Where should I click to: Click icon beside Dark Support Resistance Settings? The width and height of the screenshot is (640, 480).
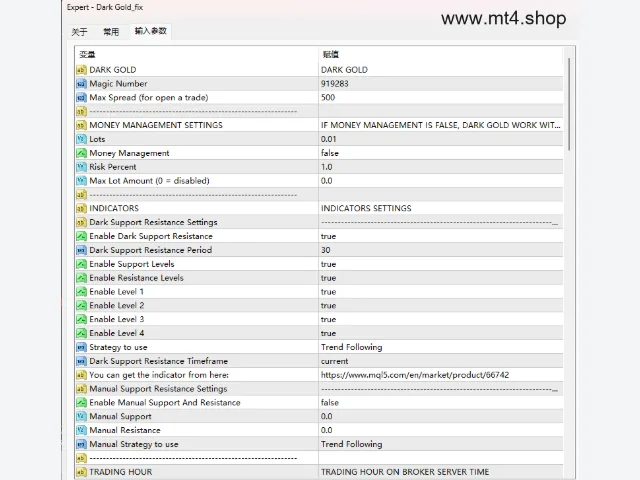(81, 222)
